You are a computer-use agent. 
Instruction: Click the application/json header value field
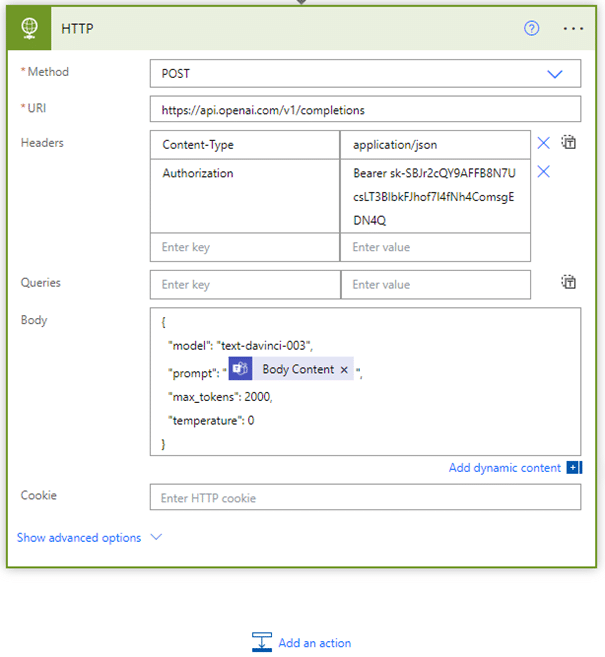tap(435, 145)
